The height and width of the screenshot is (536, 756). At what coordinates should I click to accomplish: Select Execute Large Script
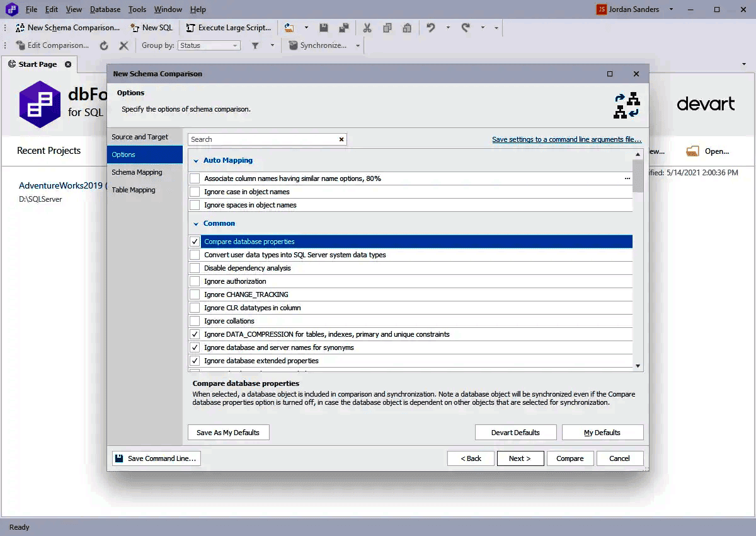tap(228, 28)
